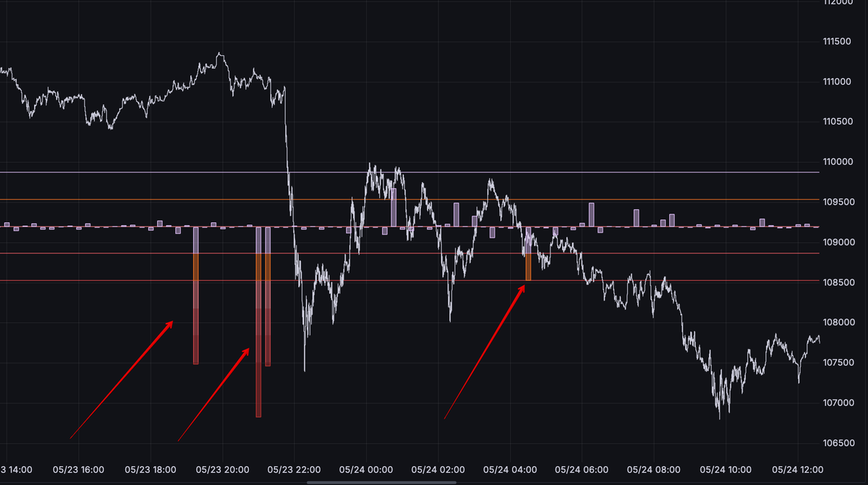Click the 05/23 20:00 time label
The image size is (868, 485).
coord(222,470)
